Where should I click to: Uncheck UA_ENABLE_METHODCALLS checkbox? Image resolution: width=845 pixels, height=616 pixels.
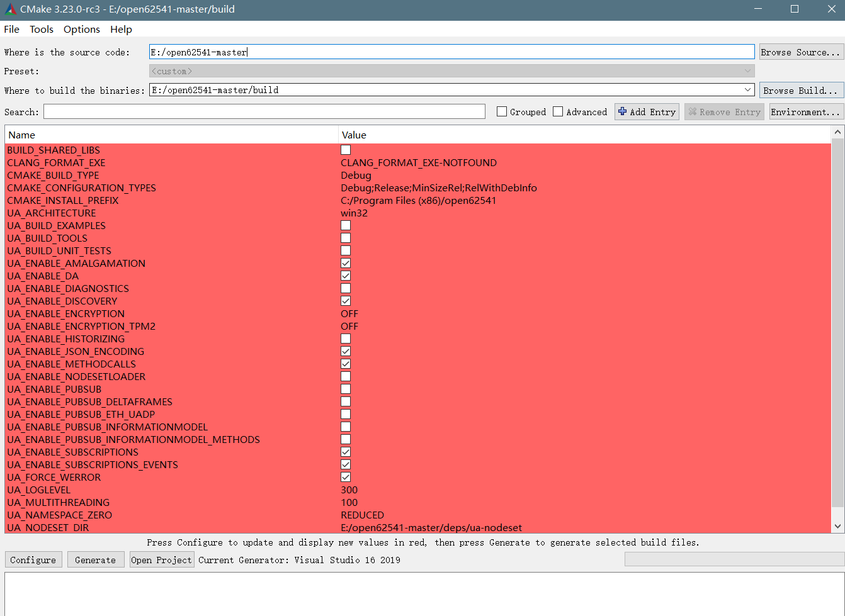coord(346,364)
